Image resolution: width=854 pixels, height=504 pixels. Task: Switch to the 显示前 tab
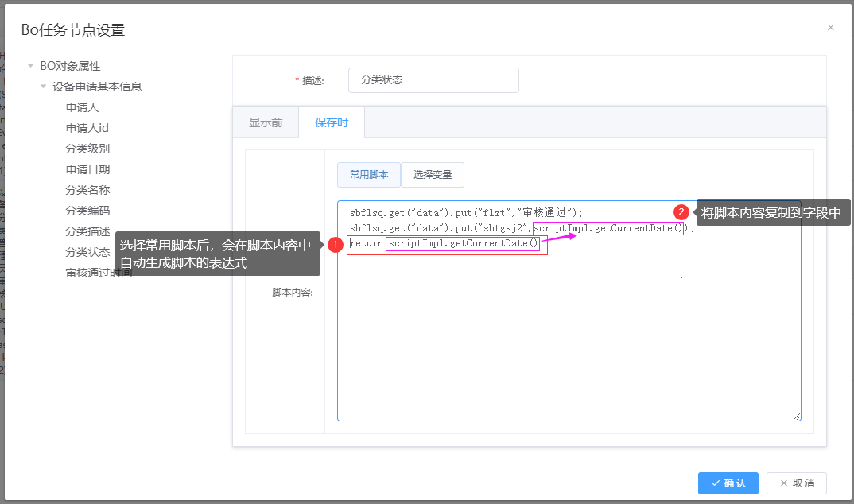(x=266, y=122)
